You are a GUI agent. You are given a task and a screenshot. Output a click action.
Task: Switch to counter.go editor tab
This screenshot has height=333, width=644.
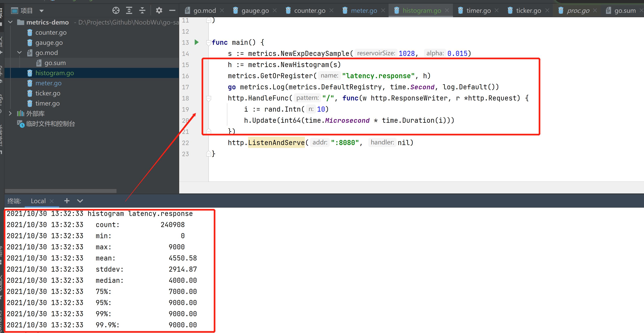310,11
